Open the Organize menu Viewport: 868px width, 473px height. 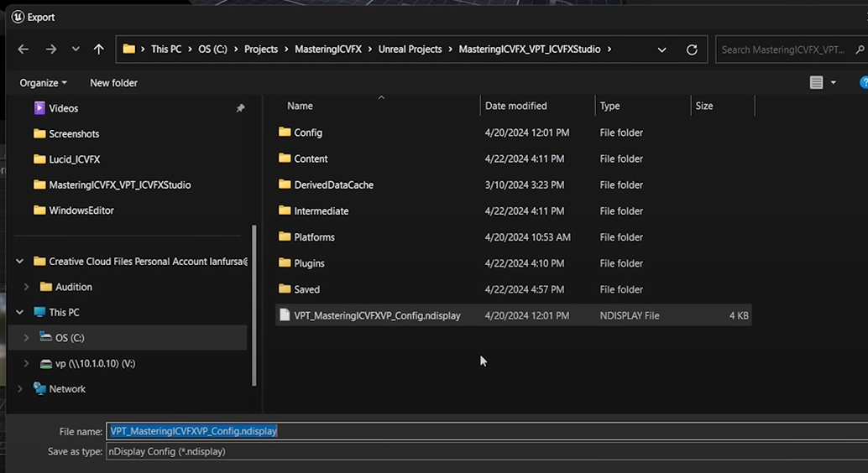[43, 83]
